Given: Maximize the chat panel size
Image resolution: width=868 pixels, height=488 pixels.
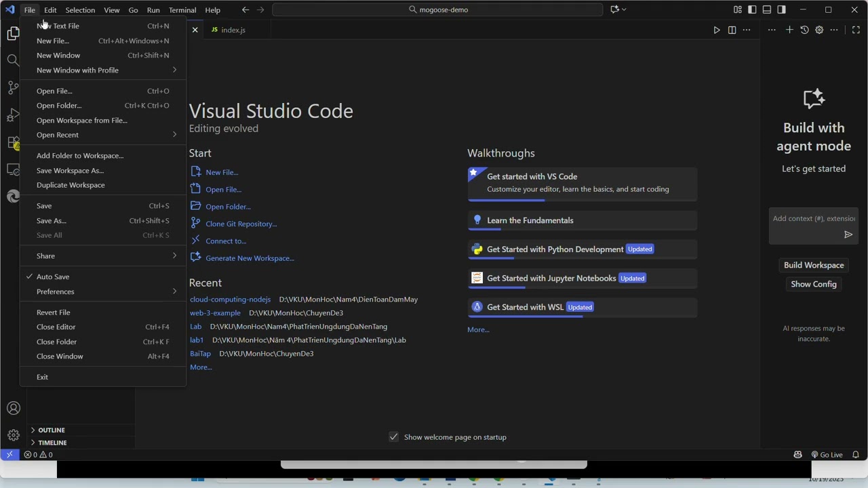Looking at the screenshot, I should 856,30.
